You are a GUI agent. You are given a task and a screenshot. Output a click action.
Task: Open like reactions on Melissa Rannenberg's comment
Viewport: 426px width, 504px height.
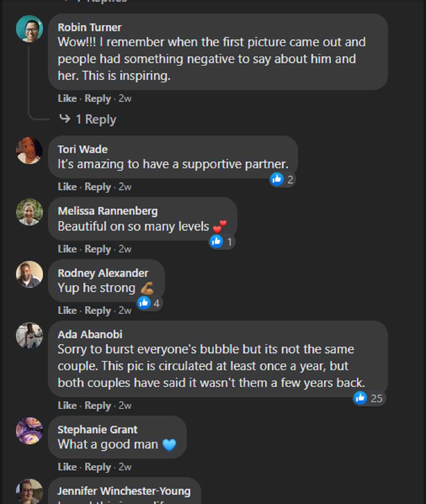(222, 242)
